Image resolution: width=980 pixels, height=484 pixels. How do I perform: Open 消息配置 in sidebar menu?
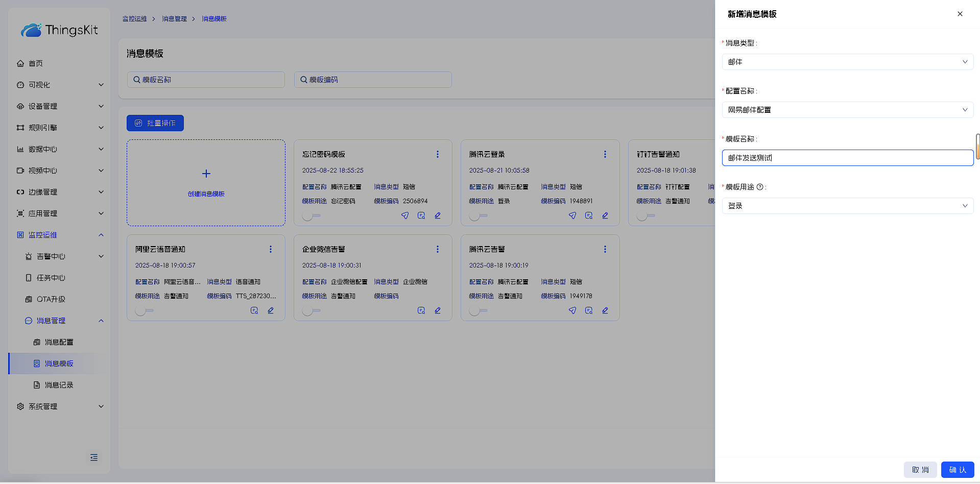tap(59, 342)
